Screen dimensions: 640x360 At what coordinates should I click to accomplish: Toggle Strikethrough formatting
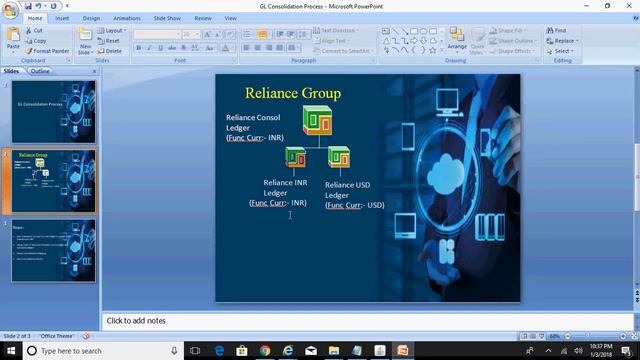tap(172, 48)
